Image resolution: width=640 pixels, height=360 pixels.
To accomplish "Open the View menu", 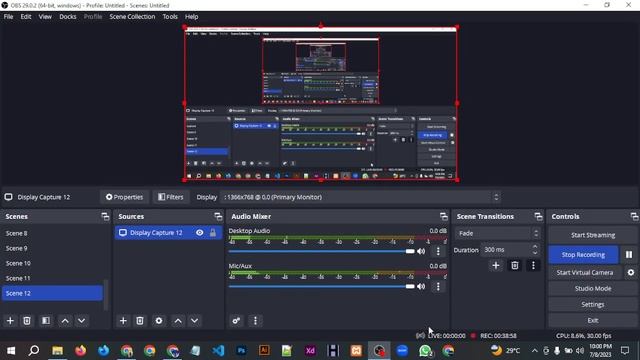I will (45, 17).
